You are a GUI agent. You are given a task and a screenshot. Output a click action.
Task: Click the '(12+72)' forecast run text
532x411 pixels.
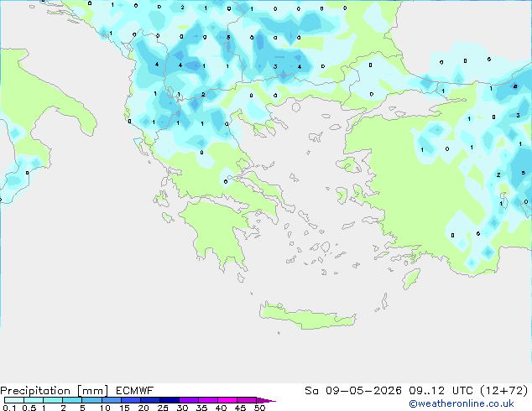504,391
